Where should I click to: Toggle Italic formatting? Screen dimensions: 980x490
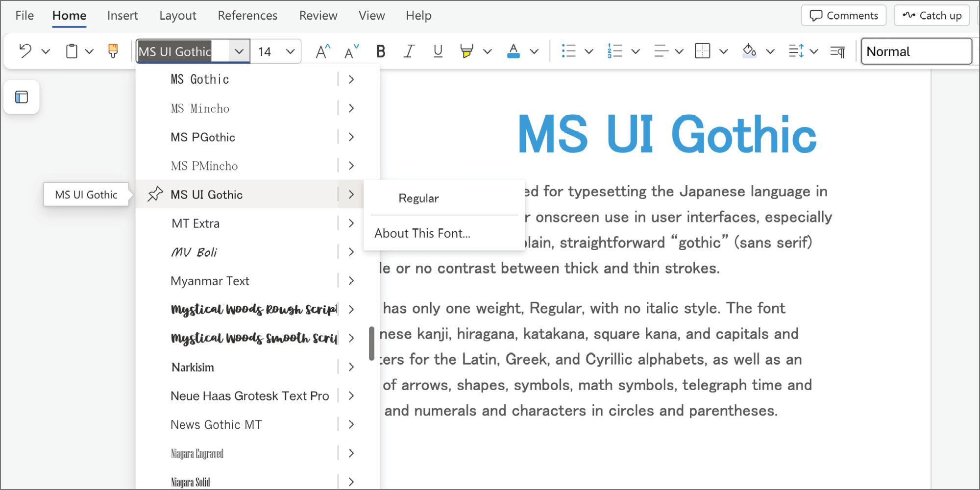409,51
